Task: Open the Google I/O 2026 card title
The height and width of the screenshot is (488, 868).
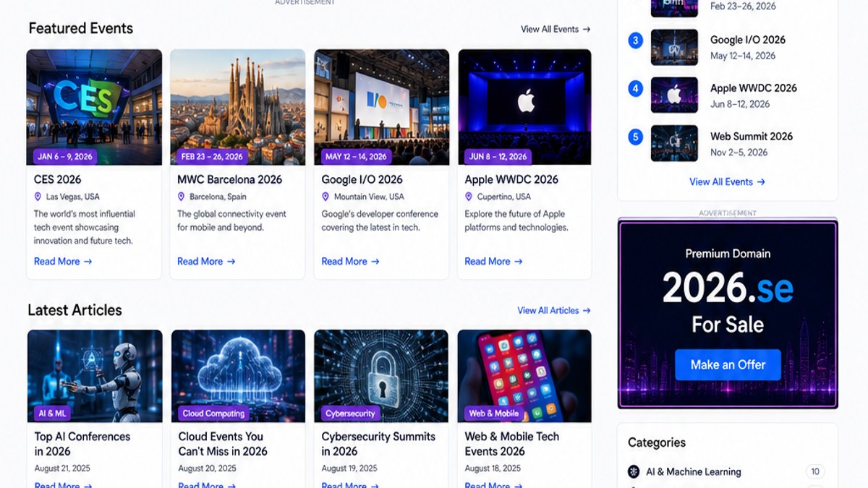Action: (x=362, y=179)
